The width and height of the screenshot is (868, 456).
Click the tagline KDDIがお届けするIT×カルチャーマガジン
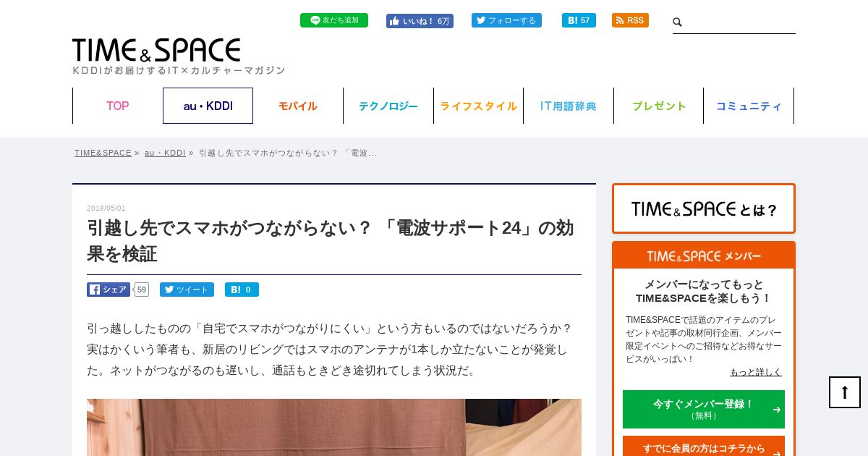pyautogui.click(x=179, y=70)
